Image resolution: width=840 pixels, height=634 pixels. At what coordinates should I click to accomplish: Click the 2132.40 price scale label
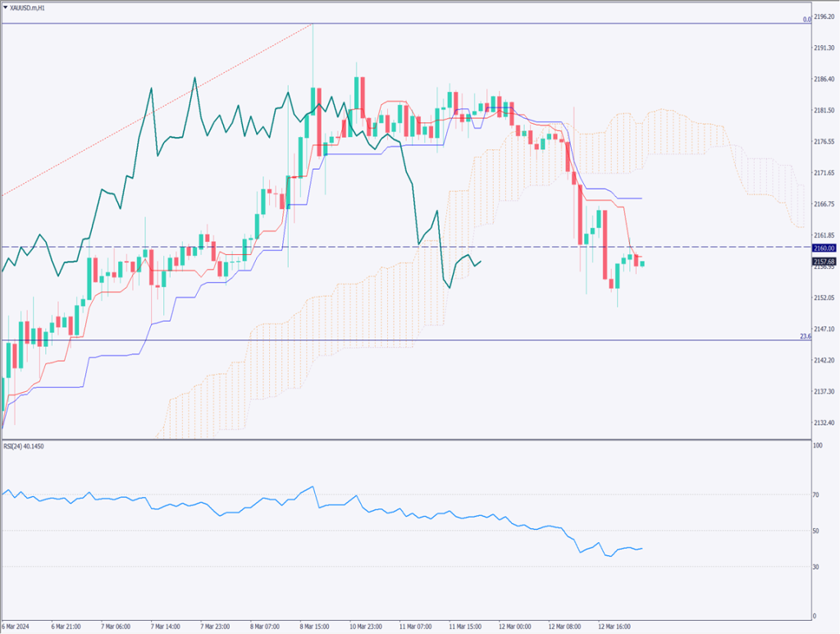[x=823, y=422]
